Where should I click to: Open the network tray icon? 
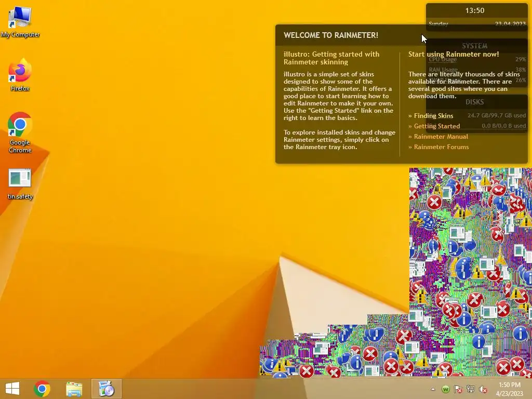(471, 389)
